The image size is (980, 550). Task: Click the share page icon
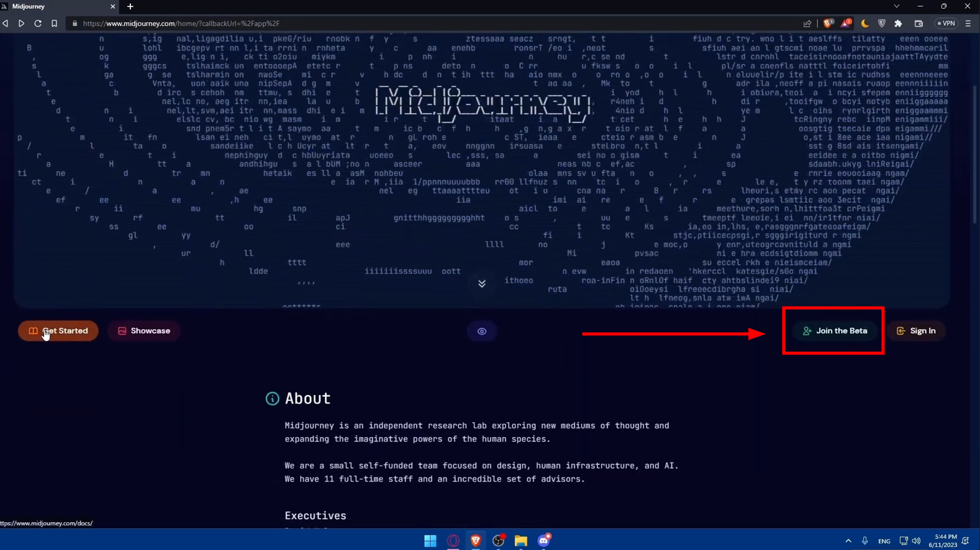pyautogui.click(x=807, y=24)
